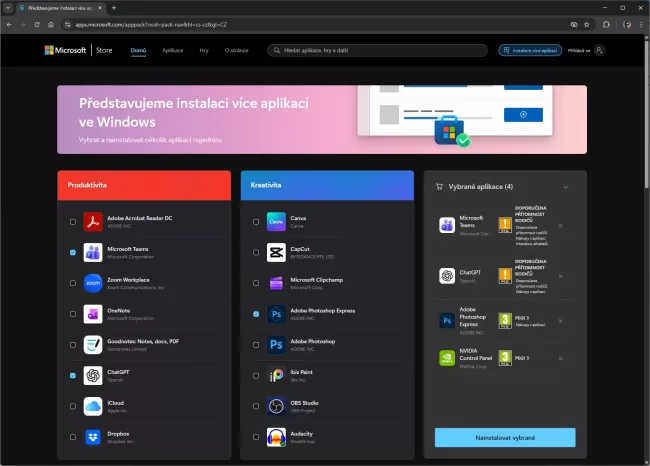The width and height of the screenshot is (650, 466).
Task: Click the Store link in the header
Action: pos(104,50)
